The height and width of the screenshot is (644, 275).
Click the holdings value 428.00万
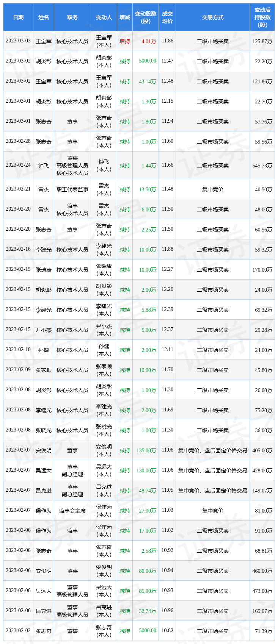coord(262,470)
